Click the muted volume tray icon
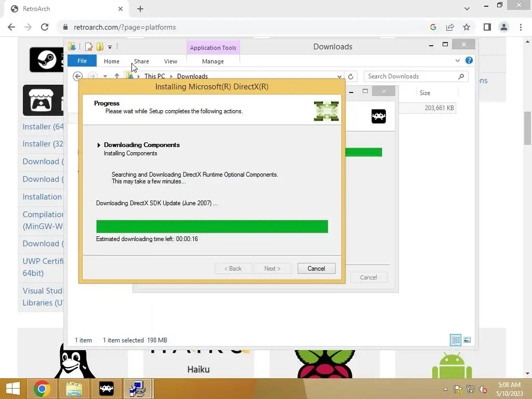This screenshot has width=532, height=399. [x=483, y=390]
